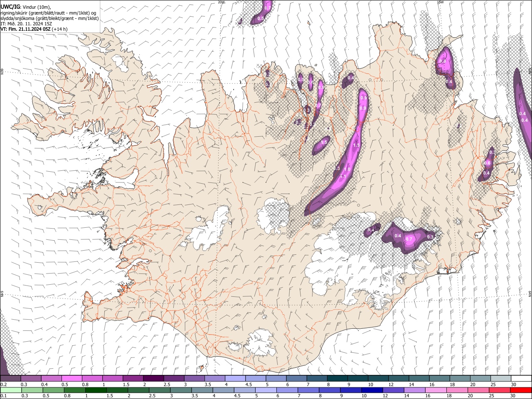Click the white 30 swatch, upper legend
The width and height of the screenshot is (532, 399).
(522, 379)
